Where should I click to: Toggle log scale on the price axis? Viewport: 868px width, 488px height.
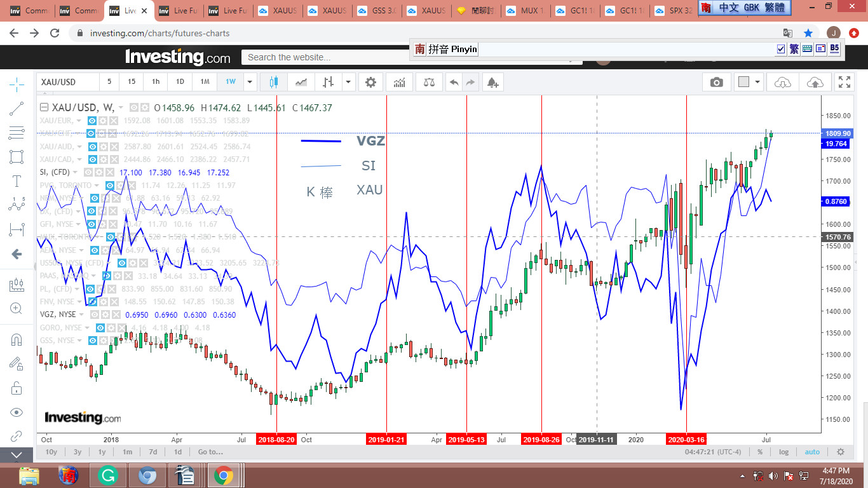[x=783, y=452]
